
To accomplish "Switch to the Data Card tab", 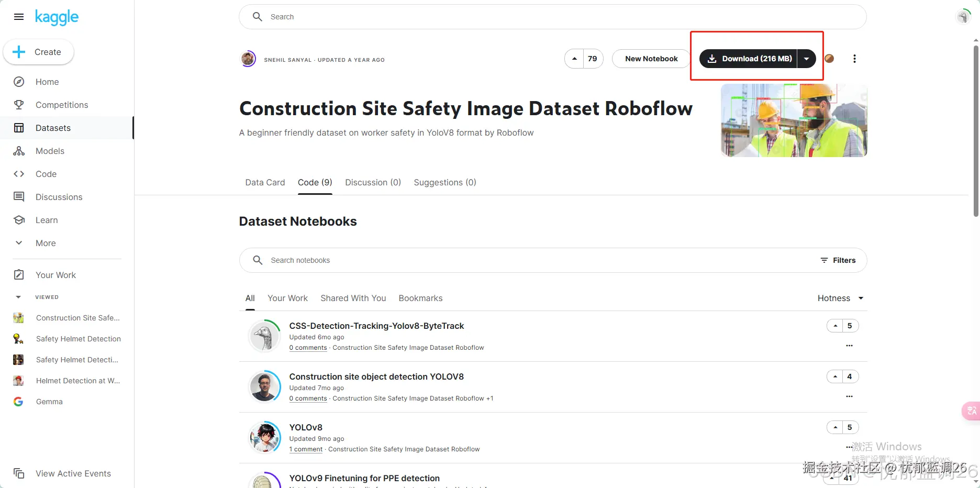I will pos(265,182).
